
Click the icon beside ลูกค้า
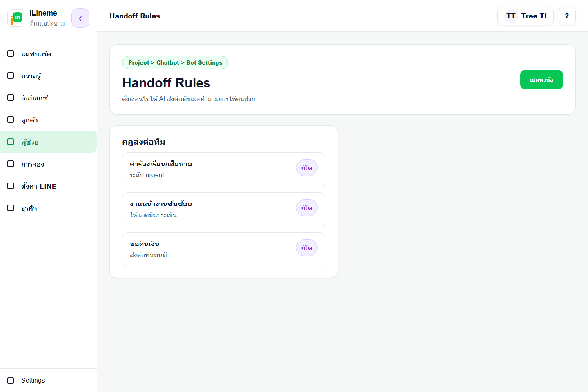pyautogui.click(x=11, y=120)
